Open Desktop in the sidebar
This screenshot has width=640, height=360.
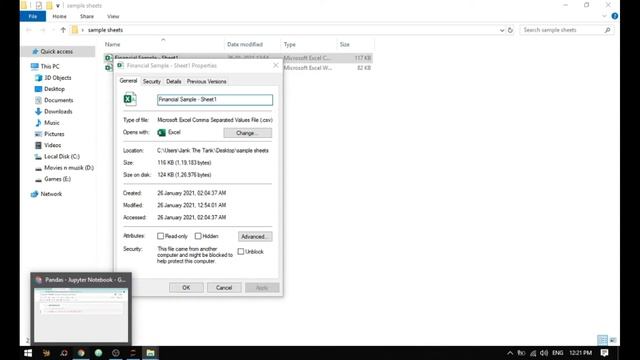click(x=54, y=89)
